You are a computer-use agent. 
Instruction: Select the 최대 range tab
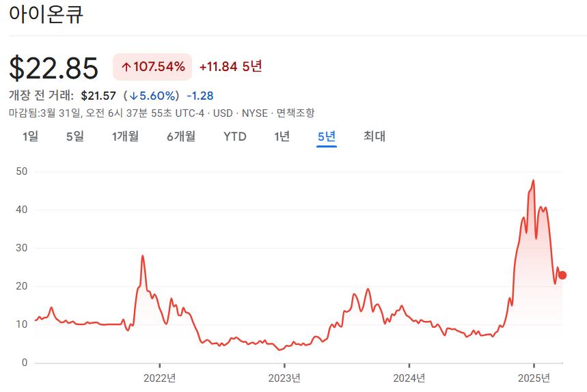[x=374, y=137]
